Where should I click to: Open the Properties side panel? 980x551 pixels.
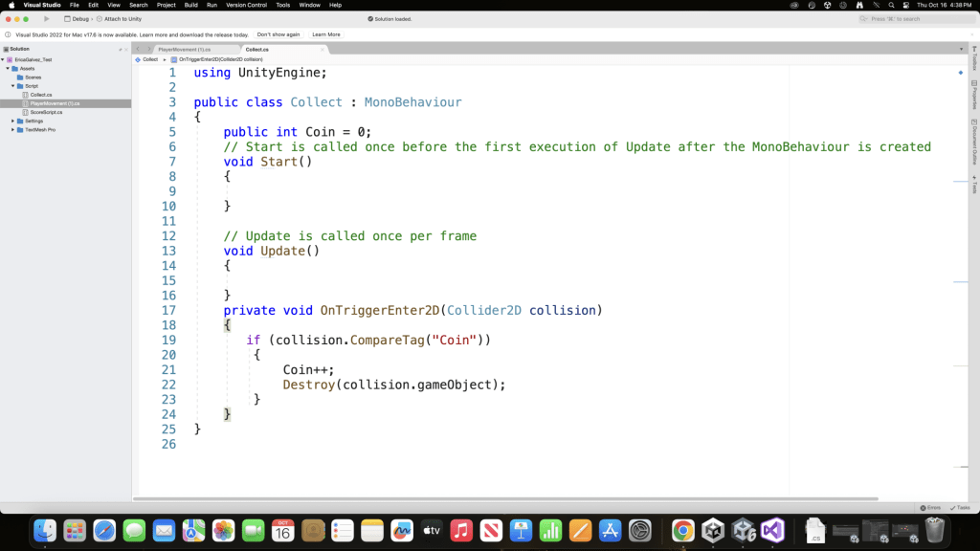[974, 96]
